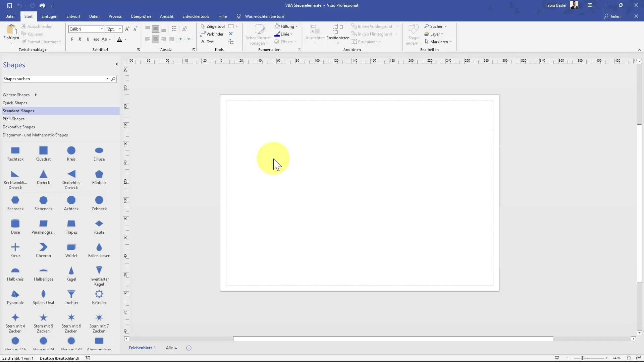Select the Dreieck shape
Image resolution: width=644 pixels, height=362 pixels.
click(x=43, y=177)
